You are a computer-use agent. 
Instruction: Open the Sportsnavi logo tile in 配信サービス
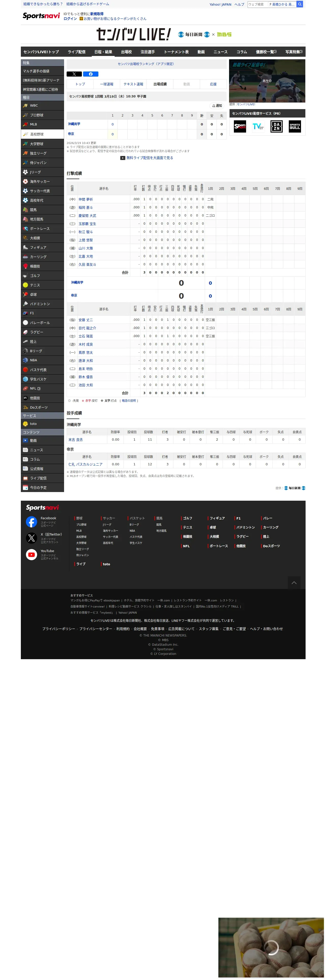pyautogui.click(x=240, y=126)
